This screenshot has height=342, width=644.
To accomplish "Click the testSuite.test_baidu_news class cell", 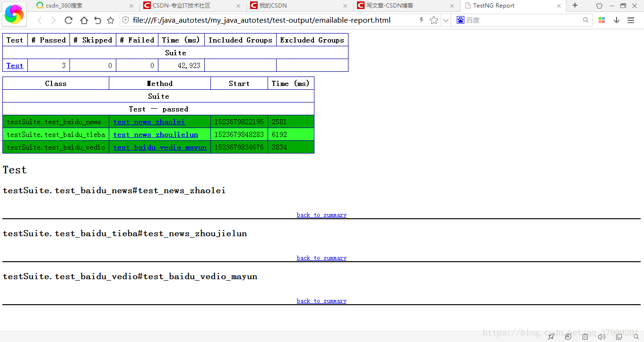I will click(x=56, y=122).
